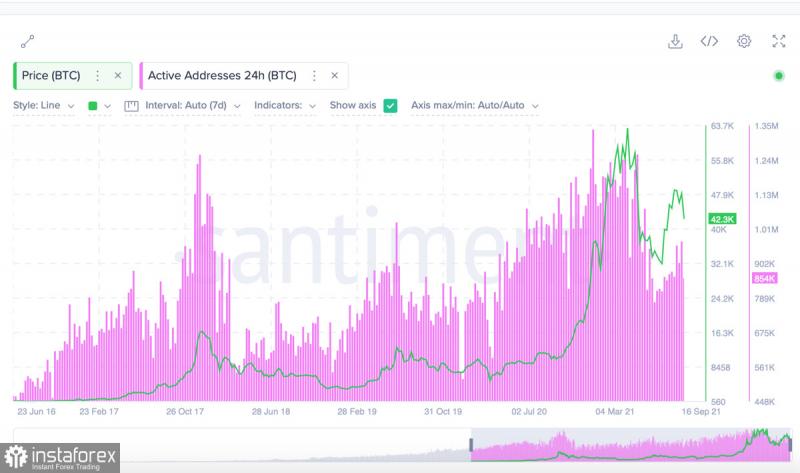Open the Style: Line dropdown
The height and width of the screenshot is (473, 800).
click(44, 106)
